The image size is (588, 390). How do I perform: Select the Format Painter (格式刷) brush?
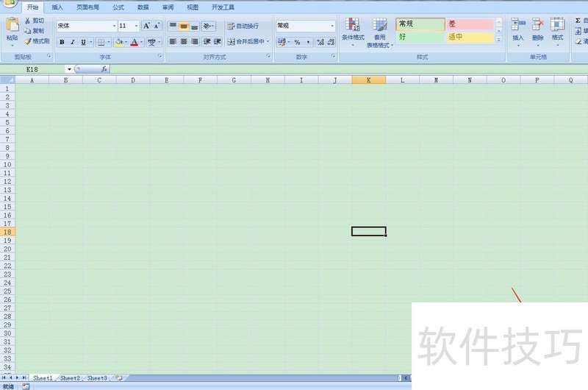(27, 41)
